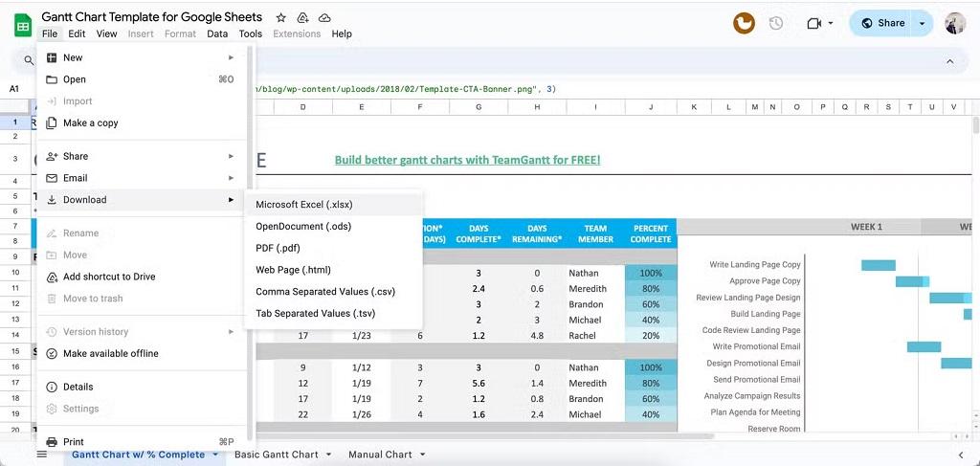The width and height of the screenshot is (980, 466).
Task: Click the Details info icon
Action: click(52, 387)
